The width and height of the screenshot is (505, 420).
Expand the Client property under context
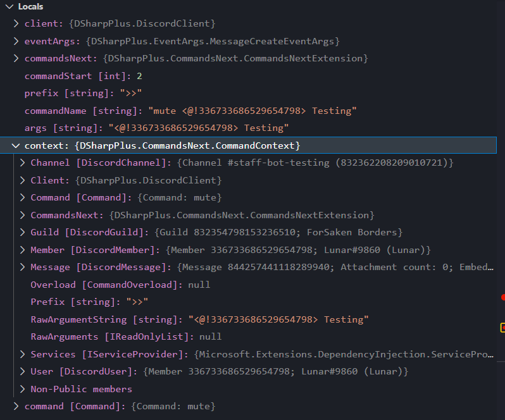click(22, 180)
